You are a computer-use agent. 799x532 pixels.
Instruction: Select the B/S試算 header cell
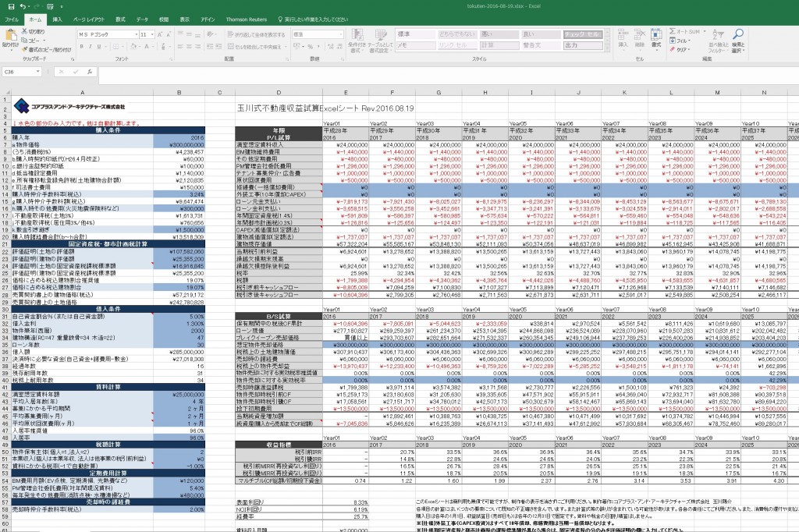[x=279, y=317]
